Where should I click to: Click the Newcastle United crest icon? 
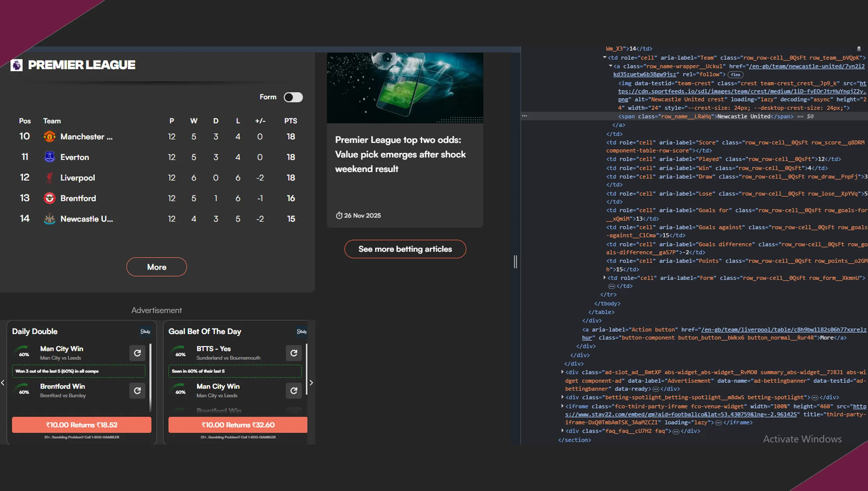tap(50, 219)
